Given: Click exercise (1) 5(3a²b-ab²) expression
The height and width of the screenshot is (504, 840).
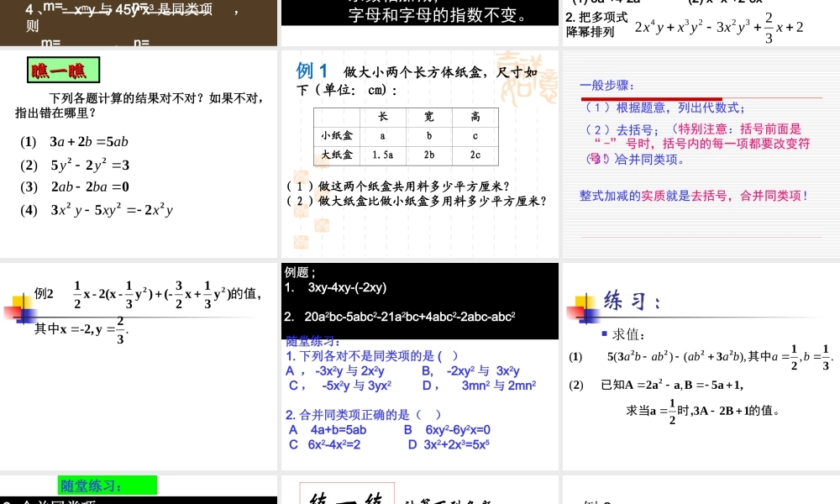Looking at the screenshot, I should pos(701,357).
